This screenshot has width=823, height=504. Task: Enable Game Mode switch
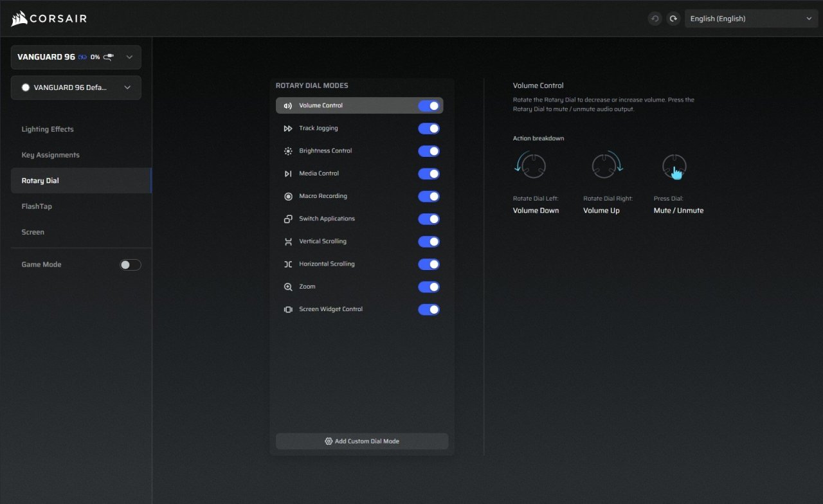[130, 265]
